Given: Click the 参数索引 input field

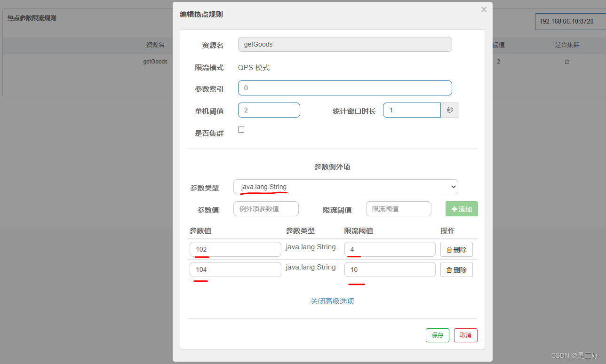Looking at the screenshot, I should tap(345, 88).
